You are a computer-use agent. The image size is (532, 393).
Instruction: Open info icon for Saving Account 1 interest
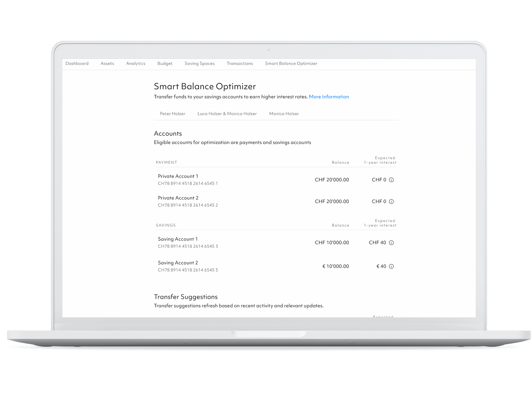391,243
